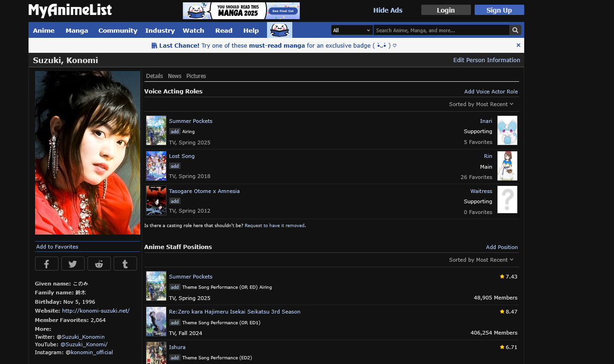Screen dimensions: 614x364
Task: Open Inari character link
Action: 486,121
